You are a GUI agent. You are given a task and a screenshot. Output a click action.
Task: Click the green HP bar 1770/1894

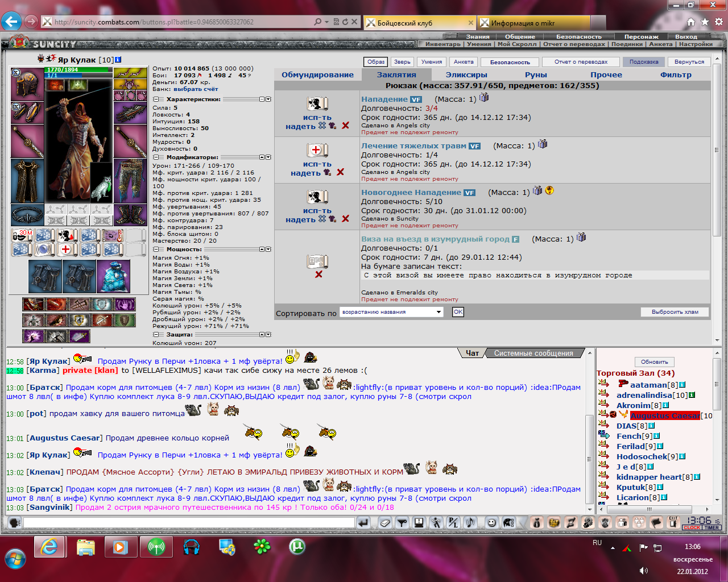78,70
